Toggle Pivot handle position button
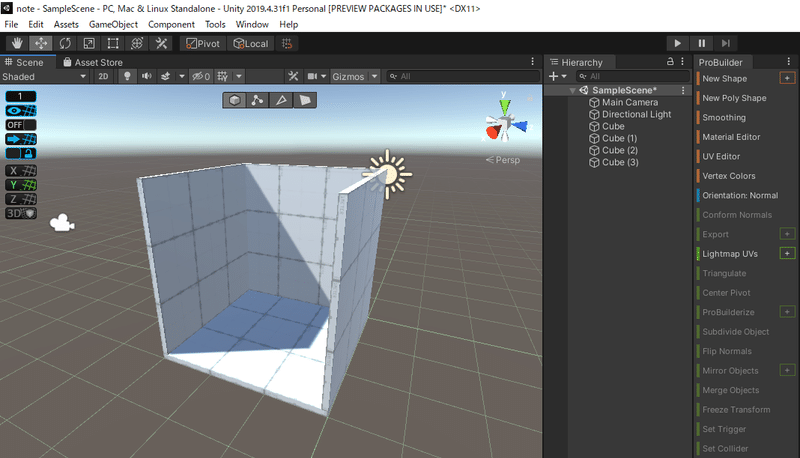Viewport: 800px width, 458px height. [x=203, y=43]
